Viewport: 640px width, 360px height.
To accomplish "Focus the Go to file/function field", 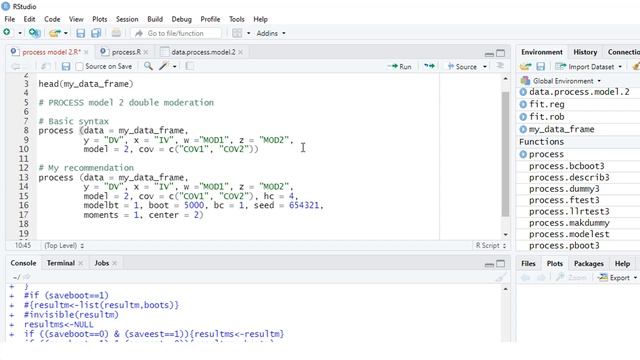I will coord(176,33).
